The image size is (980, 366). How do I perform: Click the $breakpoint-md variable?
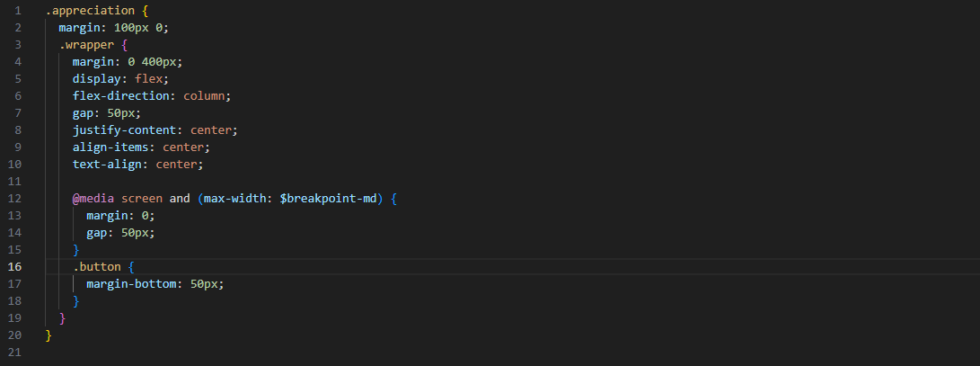(x=329, y=198)
